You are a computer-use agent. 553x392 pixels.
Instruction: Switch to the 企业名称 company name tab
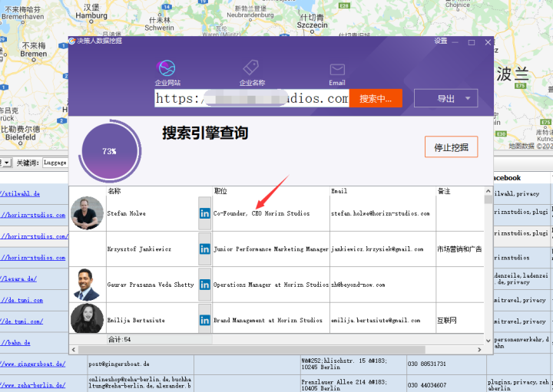click(x=252, y=73)
